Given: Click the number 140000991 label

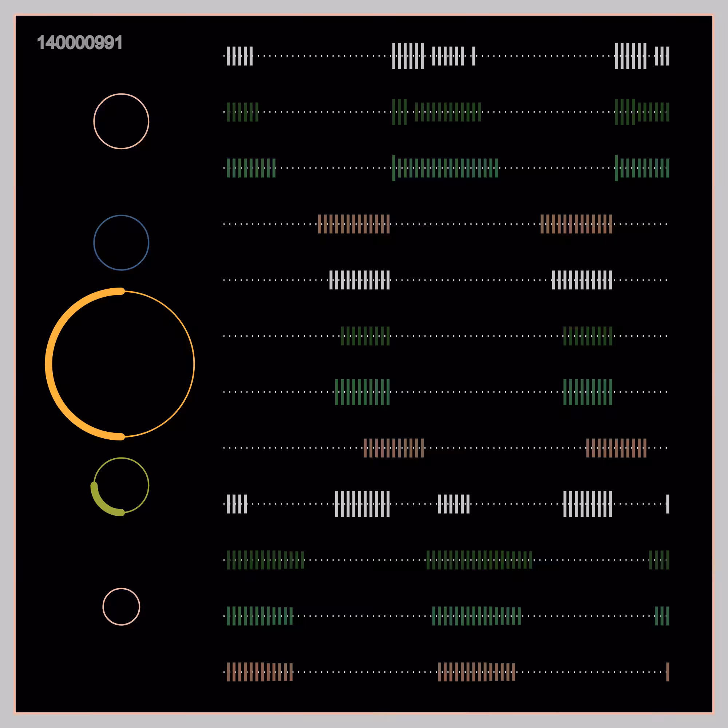Looking at the screenshot, I should 79,43.
